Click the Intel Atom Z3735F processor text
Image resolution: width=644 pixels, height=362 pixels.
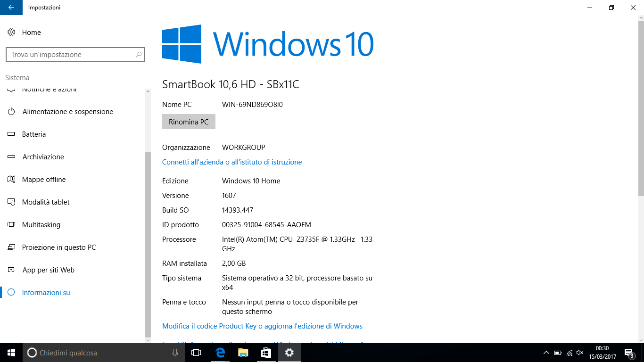(x=297, y=244)
